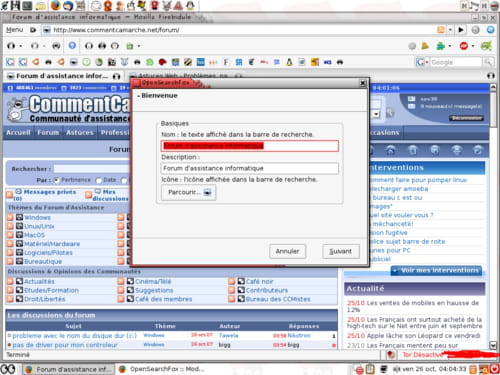The height and width of the screenshot is (375, 500).
Task: Click the search magnifier button
Action: [488, 62]
